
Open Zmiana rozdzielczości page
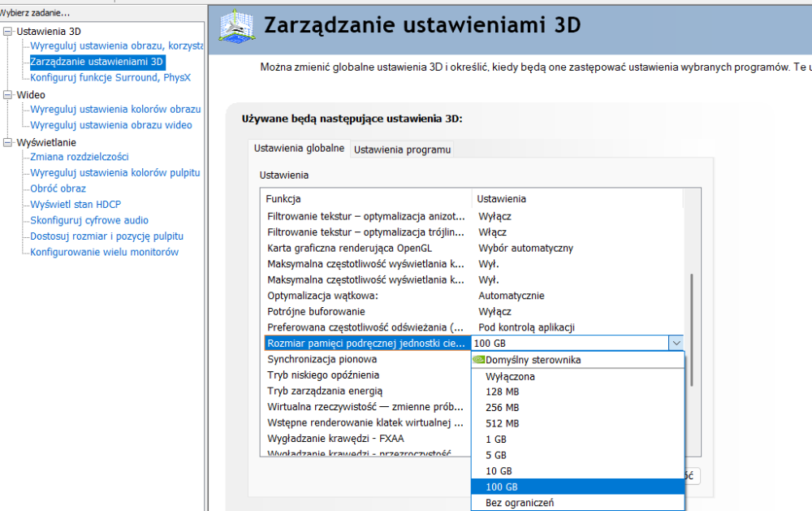point(79,157)
